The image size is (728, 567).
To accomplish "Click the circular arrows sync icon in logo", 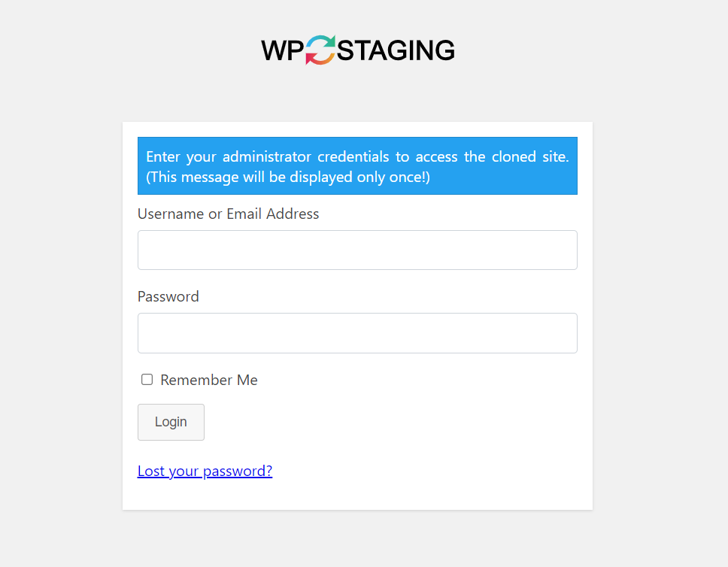I will tap(320, 50).
